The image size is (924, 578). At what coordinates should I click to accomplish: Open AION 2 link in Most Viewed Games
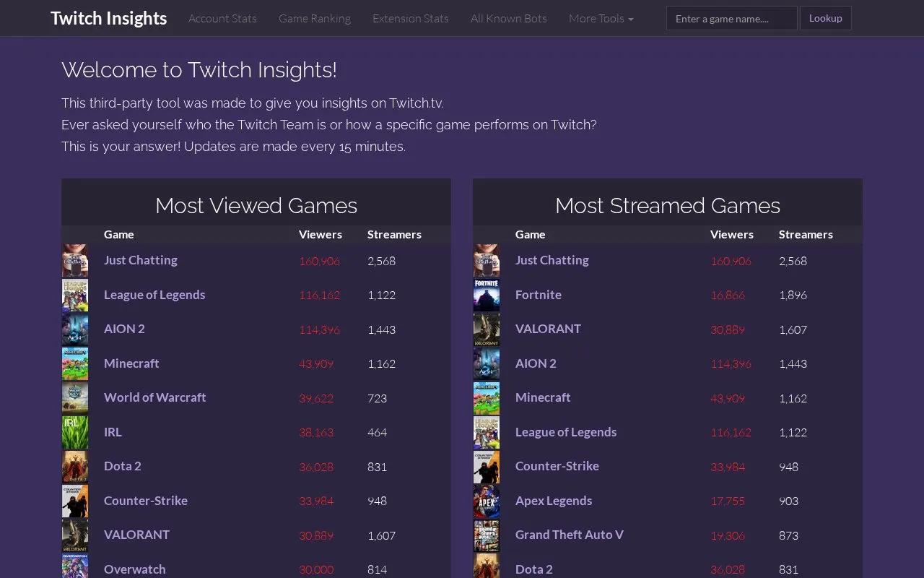[124, 329]
